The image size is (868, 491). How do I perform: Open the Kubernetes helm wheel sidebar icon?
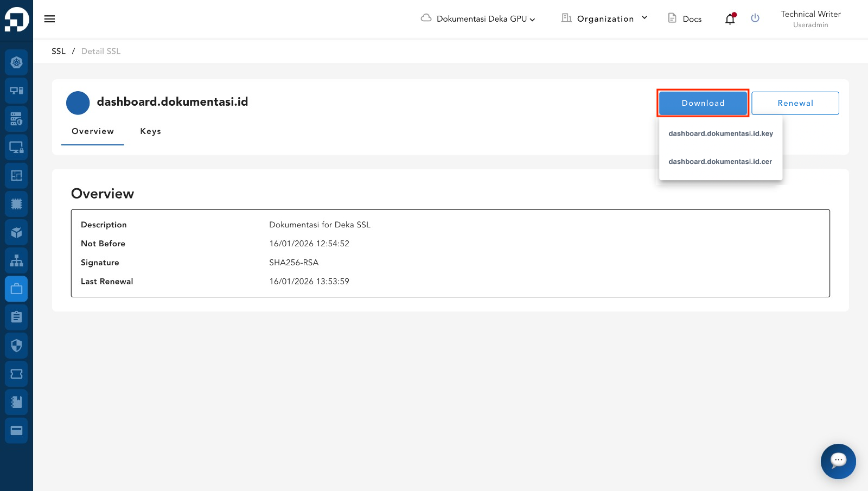point(16,62)
